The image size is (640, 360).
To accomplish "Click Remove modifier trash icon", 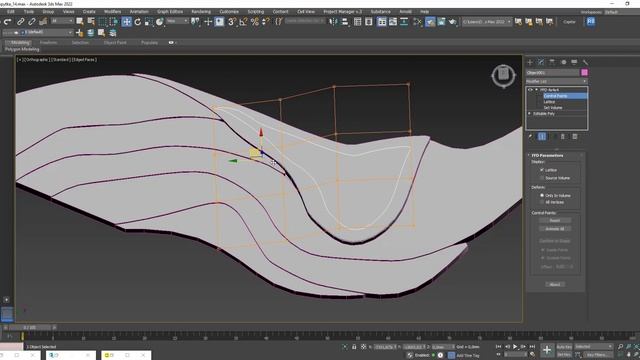I will 563,137.
